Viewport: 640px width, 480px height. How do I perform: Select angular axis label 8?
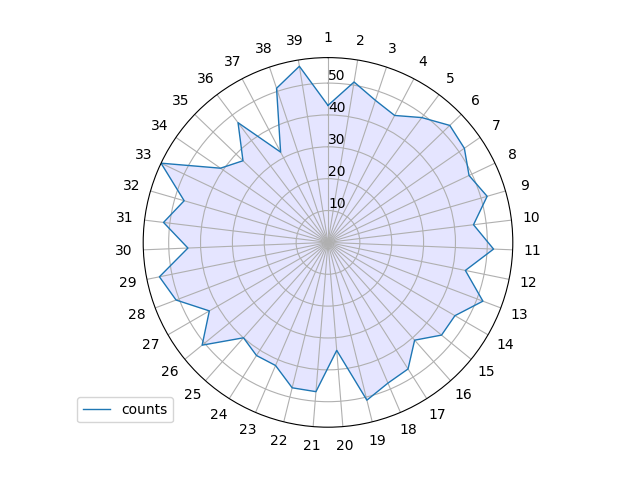(512, 154)
